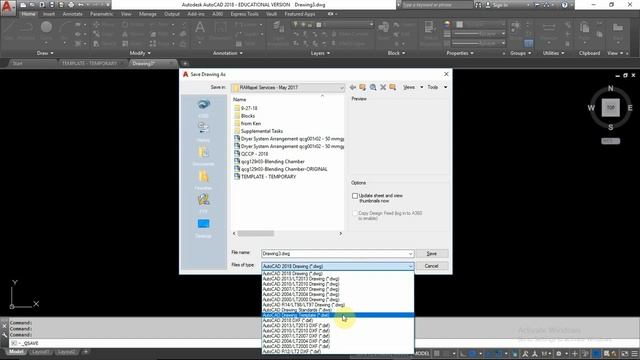
Task: Click command line customize wrench icon
Action: (4, 335)
